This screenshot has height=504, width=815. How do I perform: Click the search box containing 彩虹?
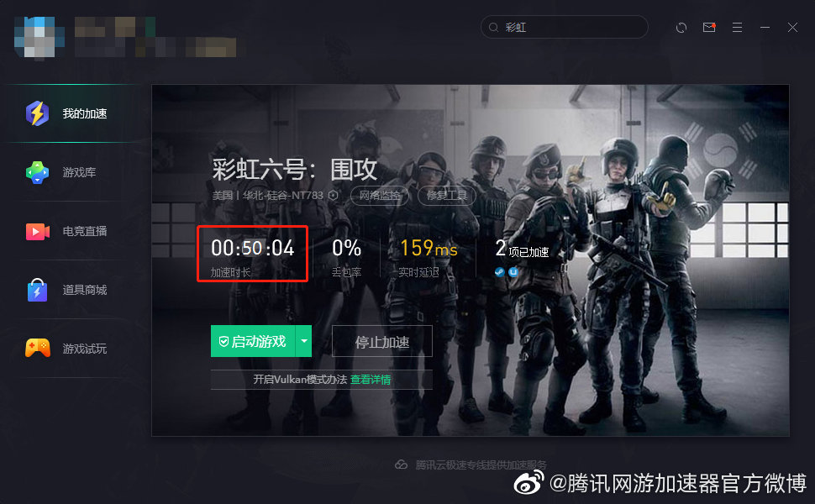point(565,27)
